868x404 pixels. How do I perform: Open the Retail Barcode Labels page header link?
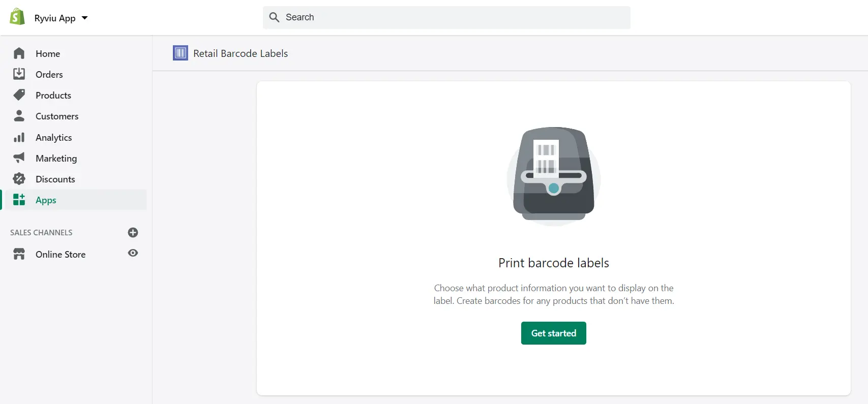240,53
